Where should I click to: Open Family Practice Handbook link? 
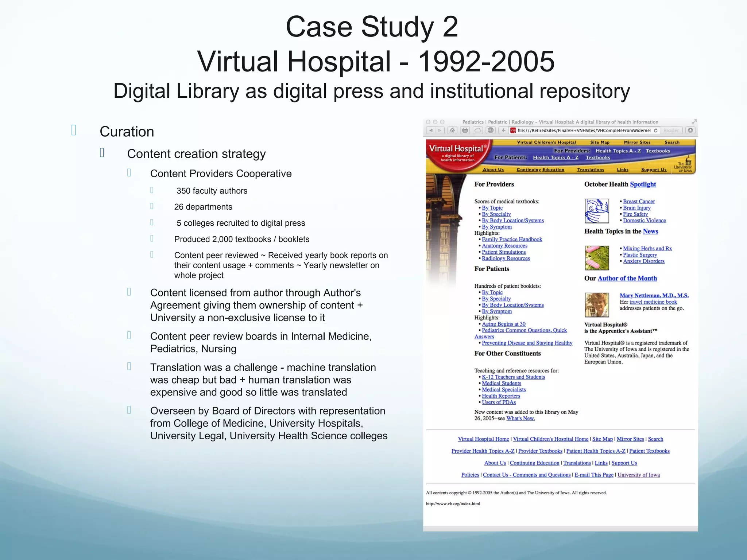512,240
